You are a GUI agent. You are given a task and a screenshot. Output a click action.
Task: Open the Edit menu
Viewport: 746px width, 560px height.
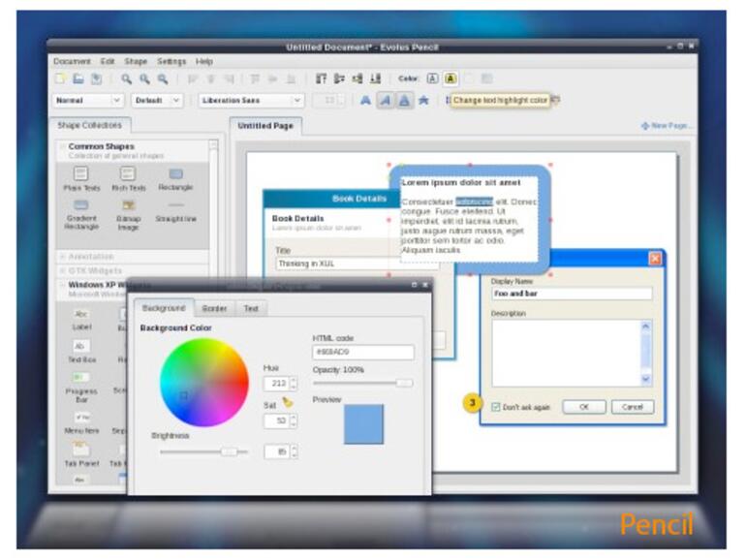[x=108, y=61]
